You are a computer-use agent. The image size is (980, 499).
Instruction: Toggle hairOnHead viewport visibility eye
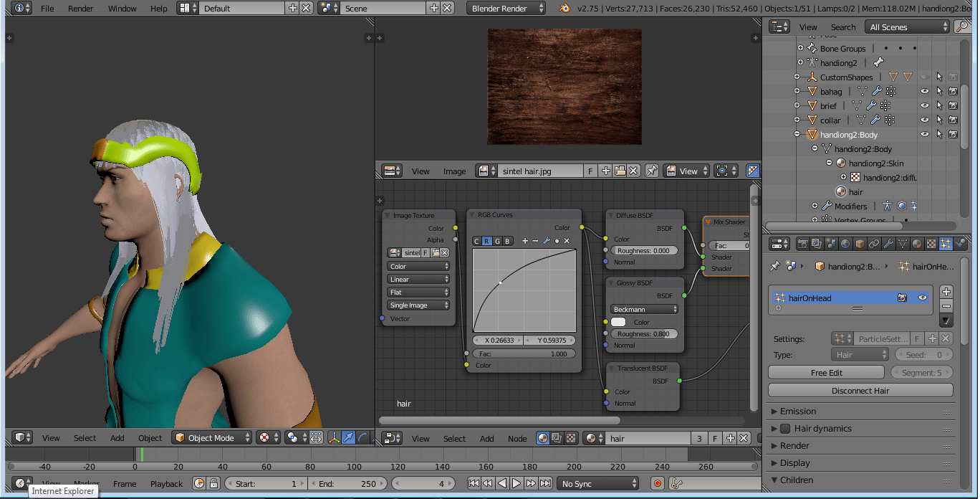pos(923,298)
